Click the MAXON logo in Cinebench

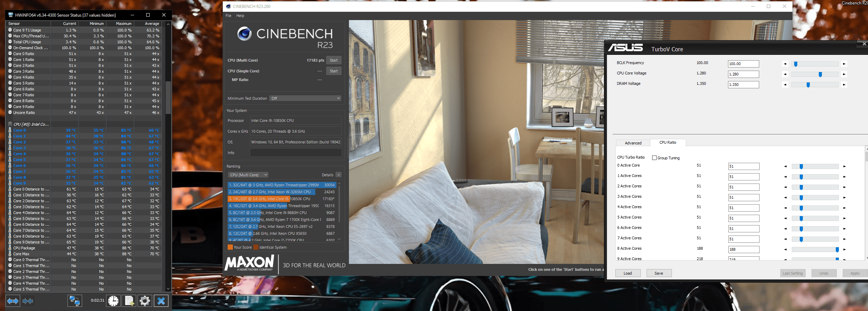(x=249, y=263)
